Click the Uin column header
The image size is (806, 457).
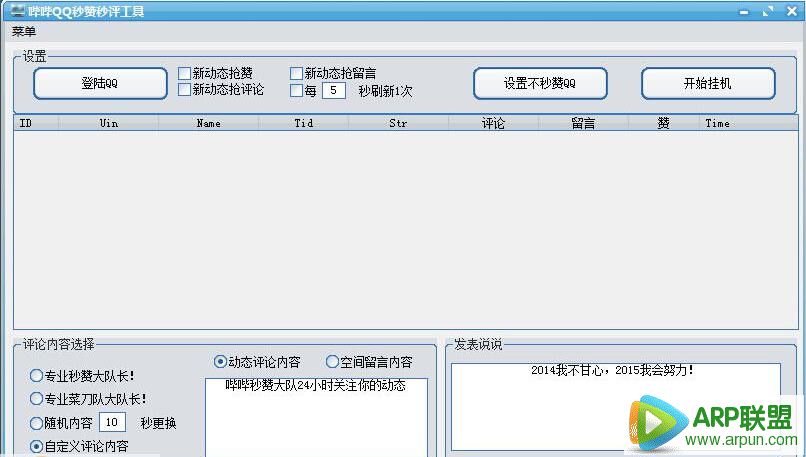pos(108,123)
